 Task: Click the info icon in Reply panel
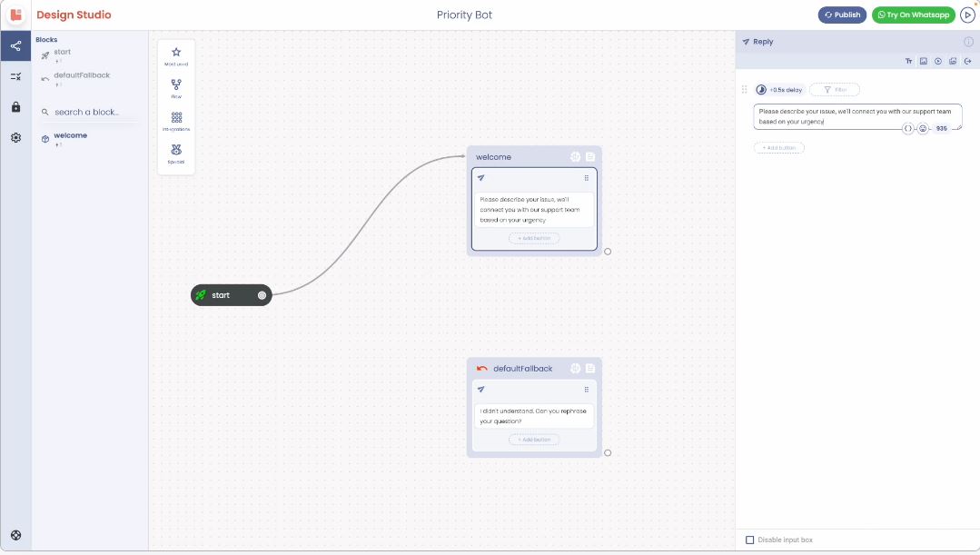(x=968, y=42)
